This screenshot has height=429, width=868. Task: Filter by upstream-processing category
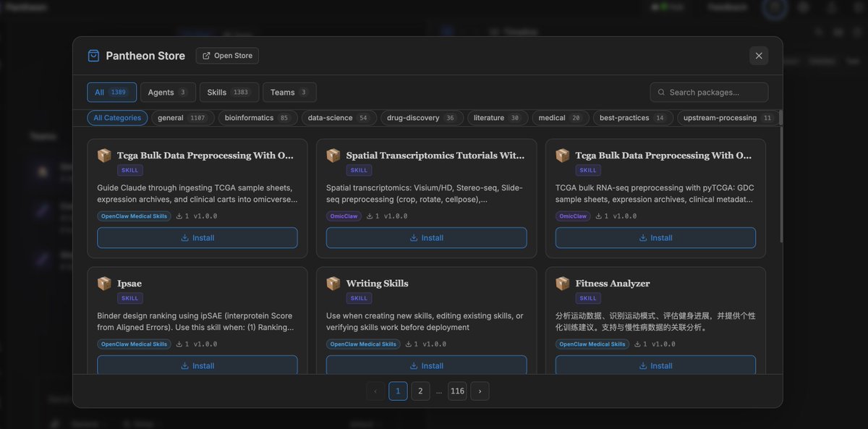tap(728, 118)
